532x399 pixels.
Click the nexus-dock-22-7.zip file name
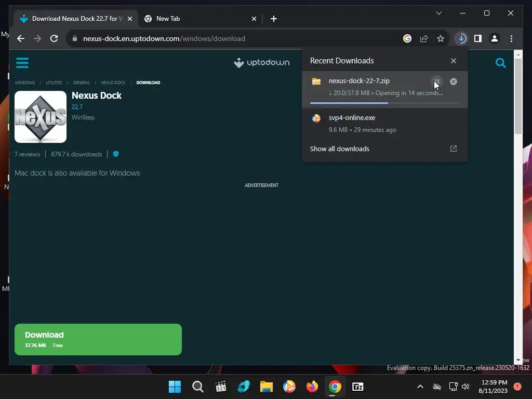point(359,81)
